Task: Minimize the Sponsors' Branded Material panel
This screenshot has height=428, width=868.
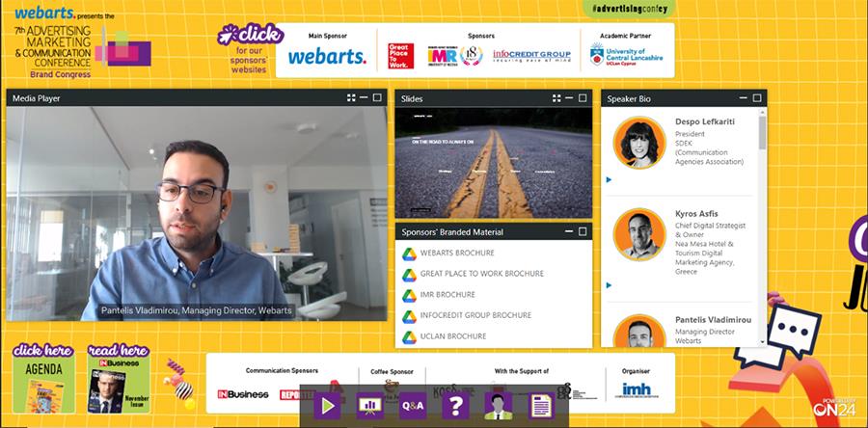Action: coord(569,231)
